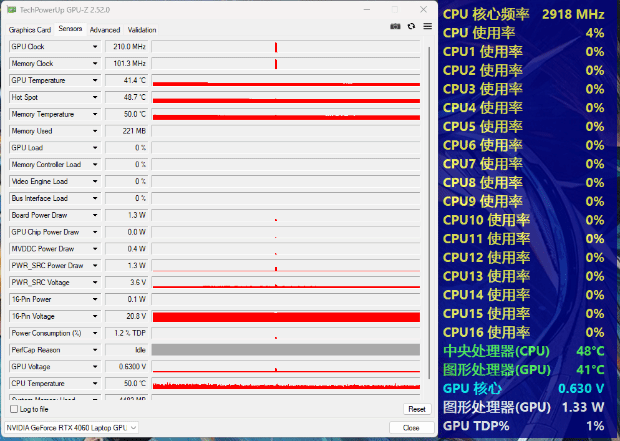Click the GPU Voltage value 0.6300 V
The height and width of the screenshot is (441, 620).
pos(127,367)
